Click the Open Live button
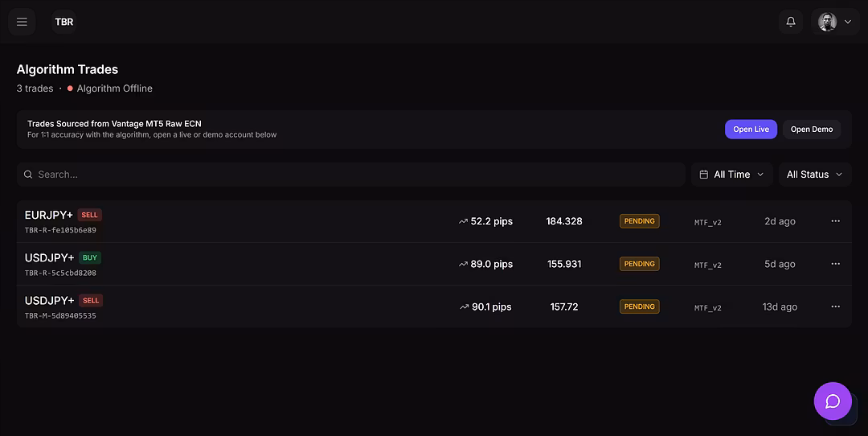This screenshot has height=436, width=868. [751, 130]
